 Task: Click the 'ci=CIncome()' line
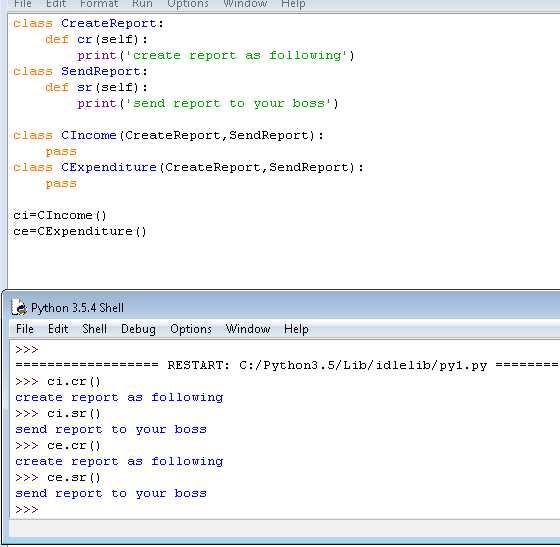pyautogui.click(x=60, y=215)
